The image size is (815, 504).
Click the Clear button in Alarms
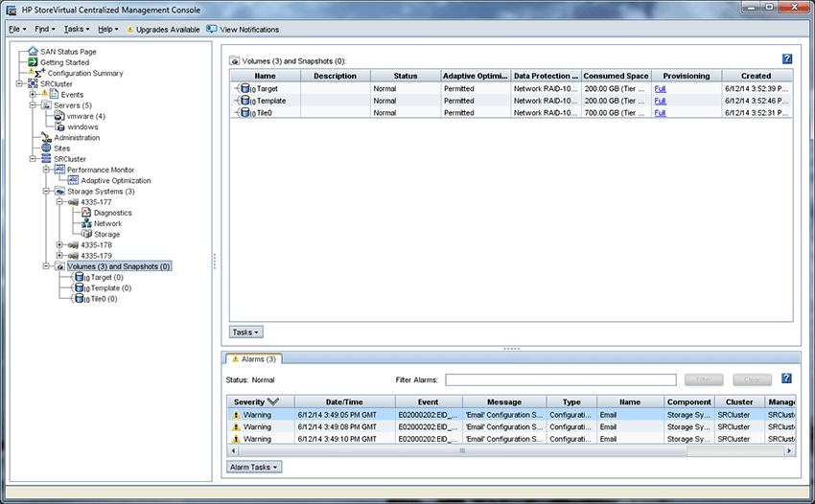pyautogui.click(x=752, y=379)
